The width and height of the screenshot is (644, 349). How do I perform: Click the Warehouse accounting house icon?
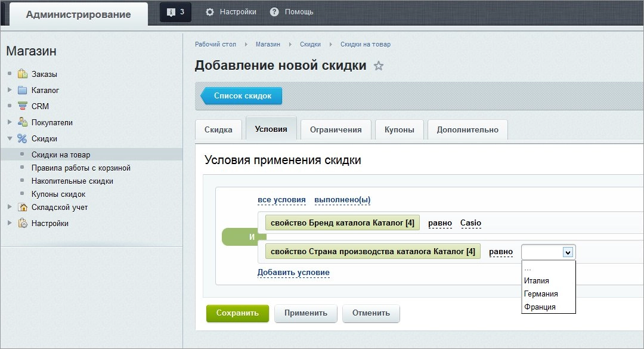pos(23,207)
